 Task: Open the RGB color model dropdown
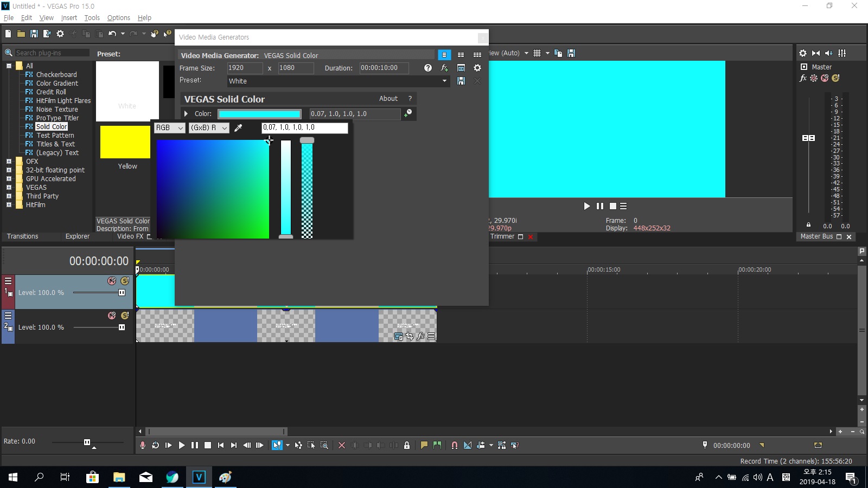coord(169,128)
